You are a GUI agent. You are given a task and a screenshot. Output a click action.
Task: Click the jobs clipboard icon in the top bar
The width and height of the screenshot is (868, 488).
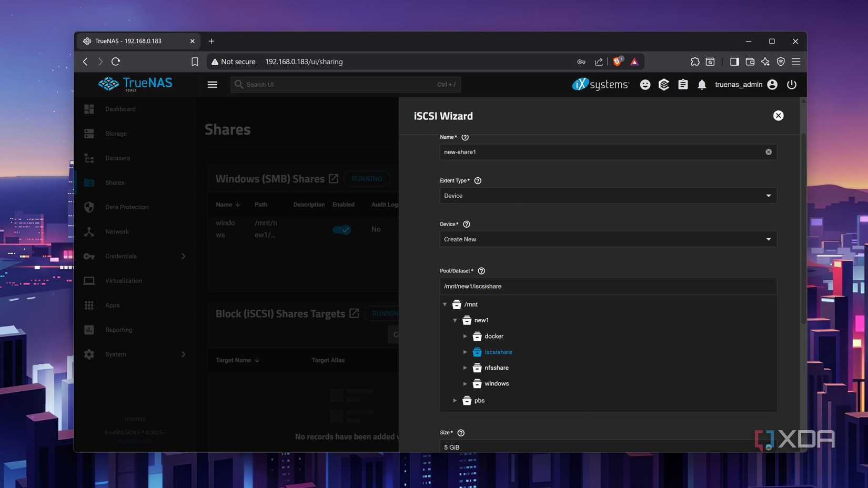[683, 84]
